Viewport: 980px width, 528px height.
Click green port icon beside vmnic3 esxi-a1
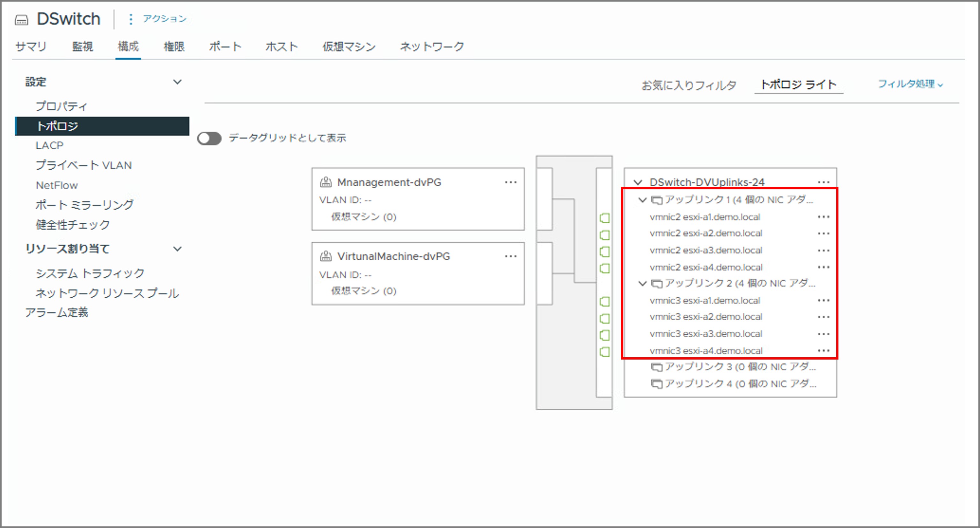(604, 302)
